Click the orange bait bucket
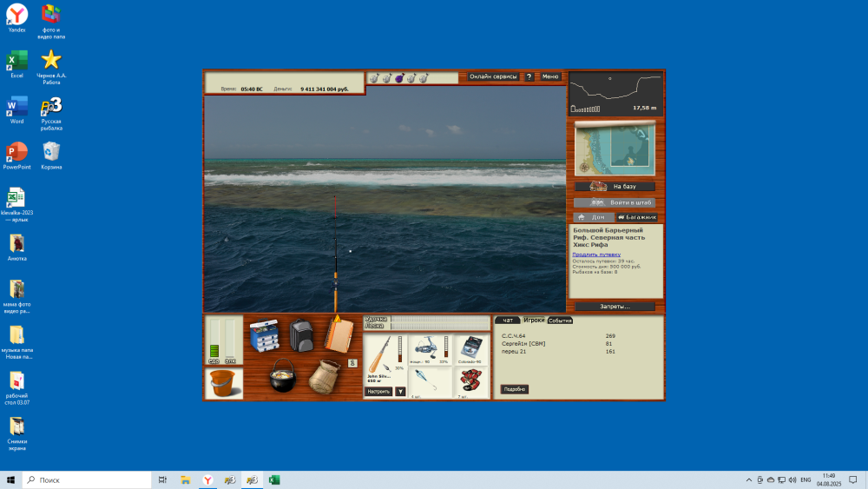This screenshot has height=489, width=868. [x=224, y=383]
